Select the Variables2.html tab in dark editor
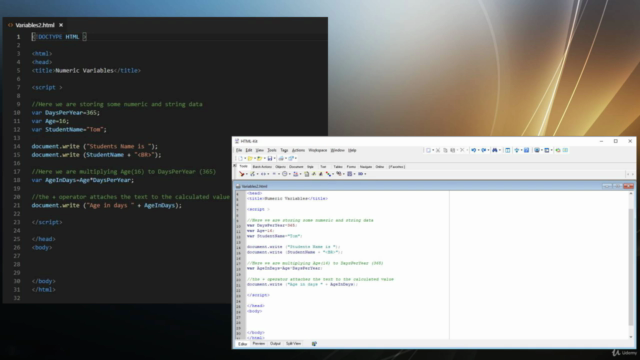The image size is (640, 360). tap(35, 25)
